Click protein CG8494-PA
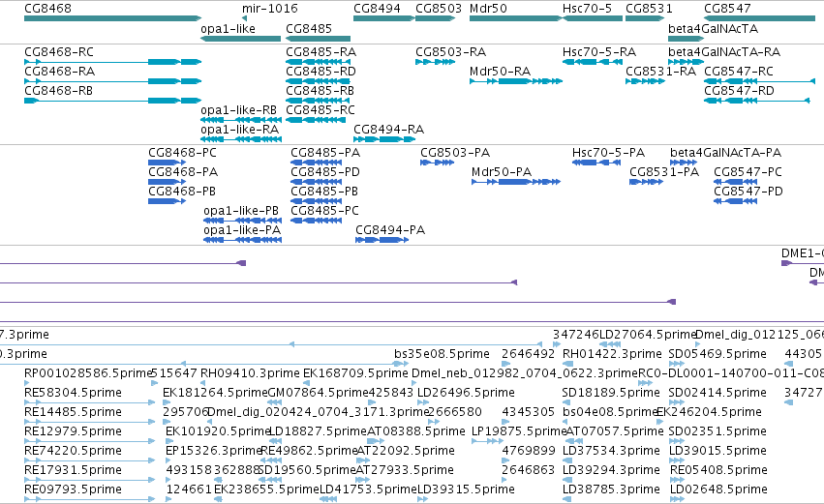 pyautogui.click(x=382, y=240)
